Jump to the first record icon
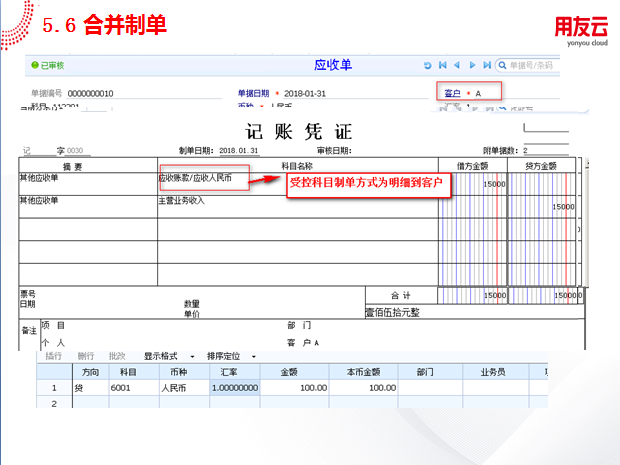Screen dimensions: 620x465 click(x=442, y=65)
